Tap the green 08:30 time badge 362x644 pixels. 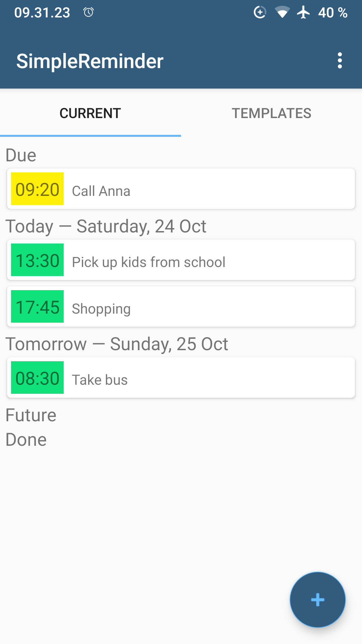pos(37,378)
